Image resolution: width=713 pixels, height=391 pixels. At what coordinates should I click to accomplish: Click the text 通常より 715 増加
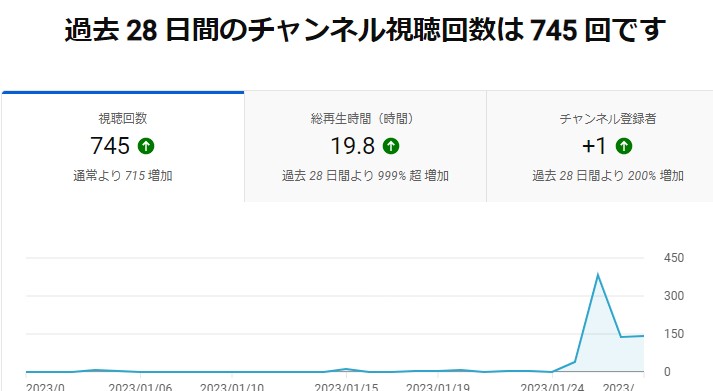123,175
